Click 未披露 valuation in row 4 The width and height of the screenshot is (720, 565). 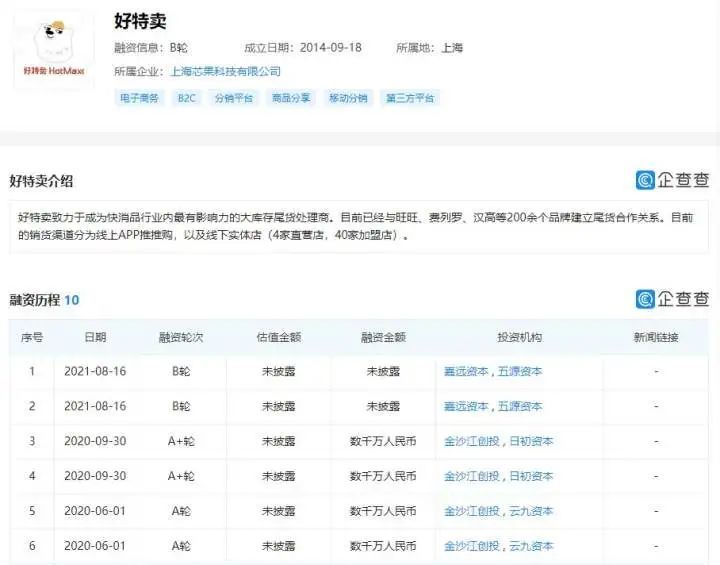click(279, 476)
